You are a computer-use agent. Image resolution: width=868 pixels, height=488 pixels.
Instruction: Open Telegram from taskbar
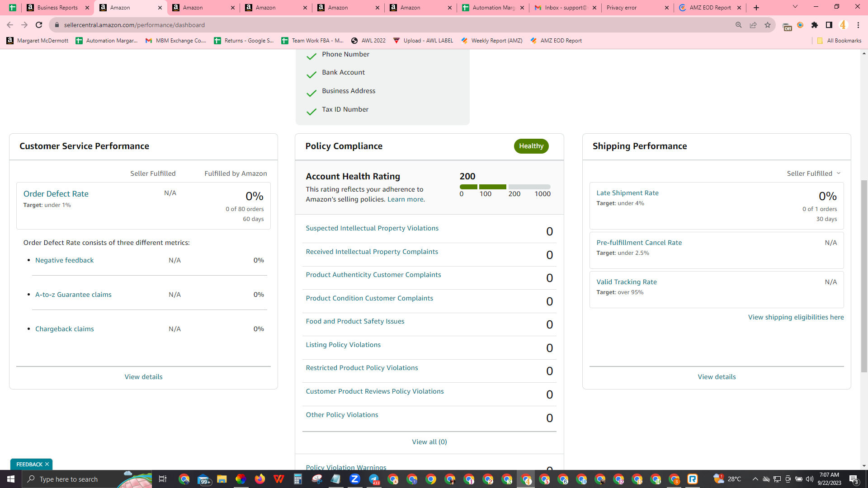[x=374, y=479]
